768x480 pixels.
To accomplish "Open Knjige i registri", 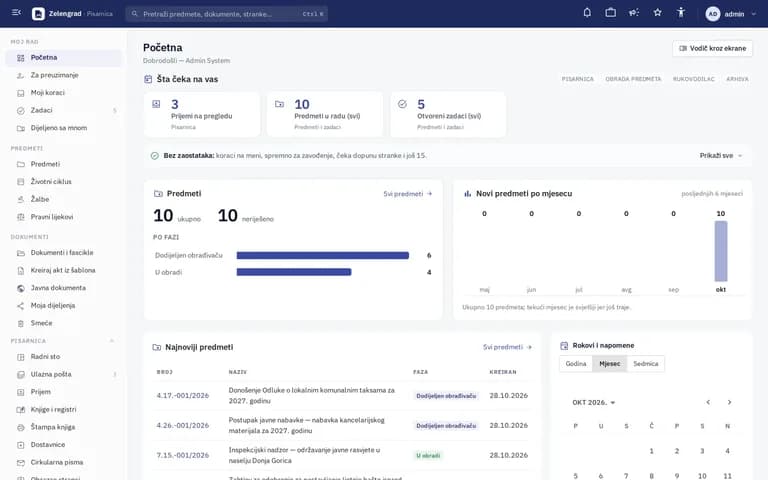I will tap(64, 409).
